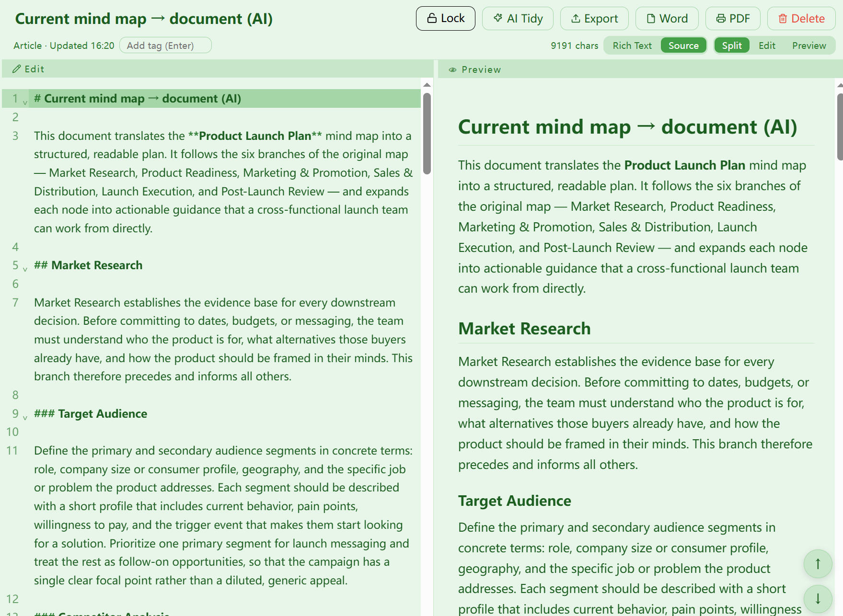Image resolution: width=843 pixels, height=616 pixels.
Task: Click line number 11 in the editor gutter
Action: click(x=12, y=451)
